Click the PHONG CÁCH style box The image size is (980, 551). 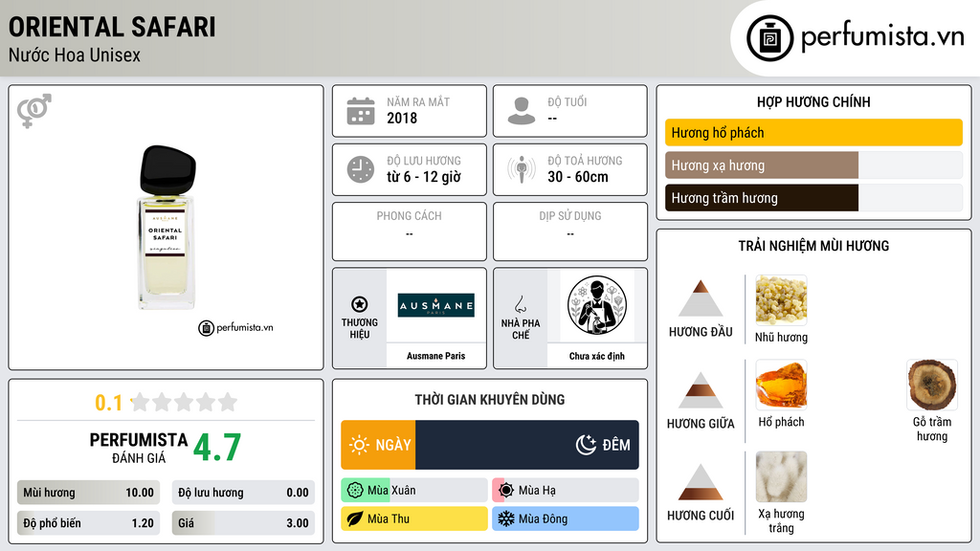(x=410, y=231)
